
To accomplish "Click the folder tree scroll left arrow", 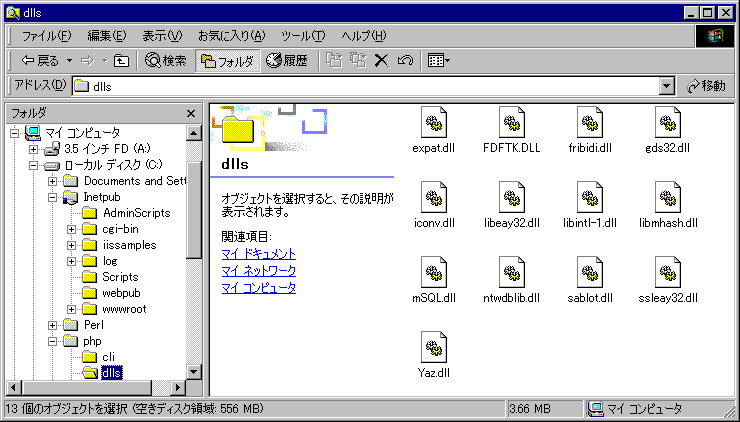I will pyautogui.click(x=14, y=388).
